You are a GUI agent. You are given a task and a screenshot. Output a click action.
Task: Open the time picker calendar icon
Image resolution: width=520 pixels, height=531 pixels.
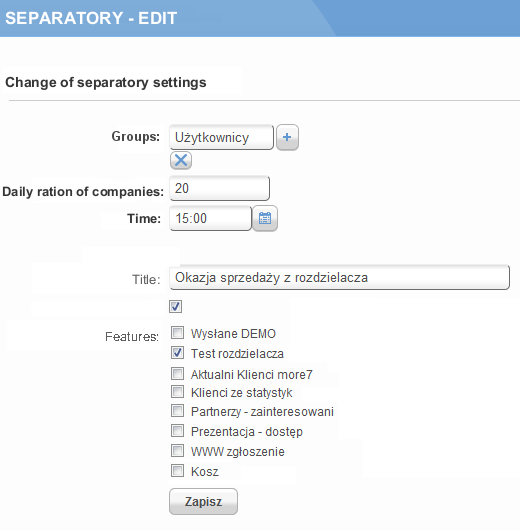[265, 218]
